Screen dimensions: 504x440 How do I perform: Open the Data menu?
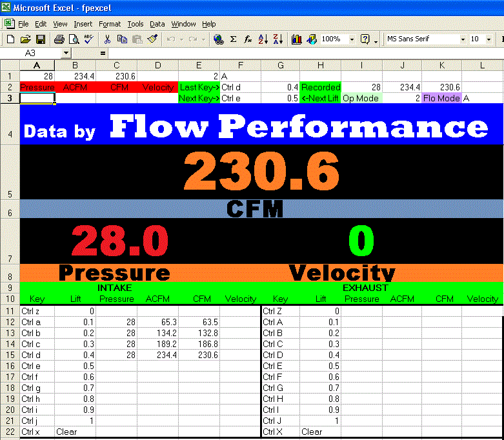pos(157,24)
